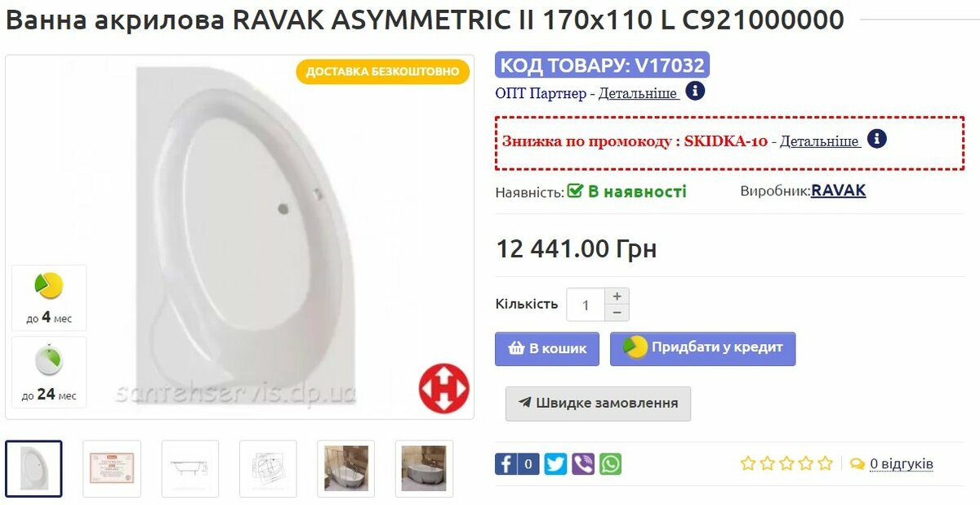The width and height of the screenshot is (980, 505).
Task: Select the 24-month installment icon
Action: tap(49, 373)
